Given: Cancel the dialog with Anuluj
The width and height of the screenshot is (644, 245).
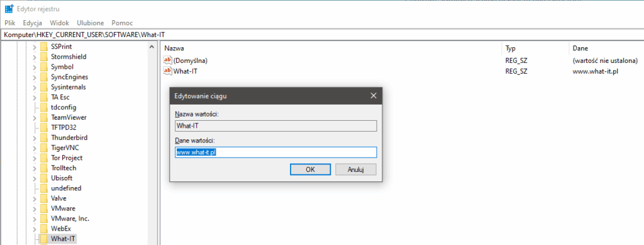Looking at the screenshot, I should pos(356,169).
